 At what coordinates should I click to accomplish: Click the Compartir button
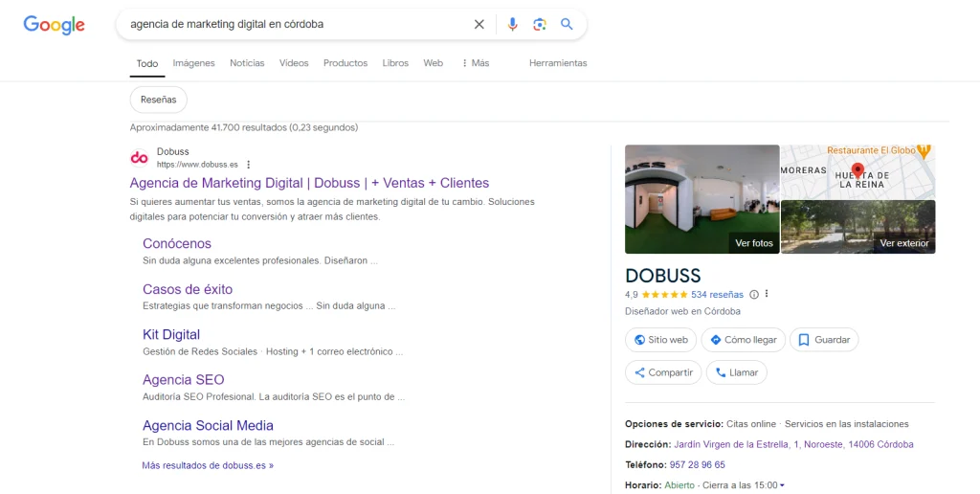click(x=663, y=372)
